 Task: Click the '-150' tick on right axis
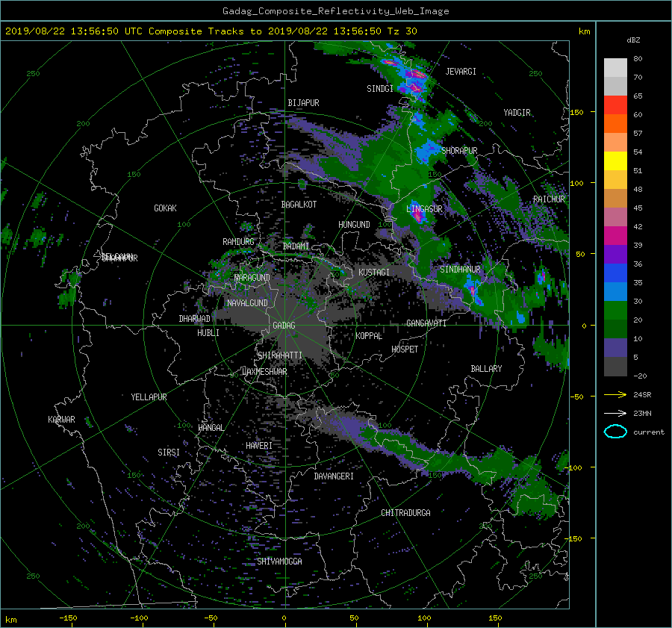point(574,539)
